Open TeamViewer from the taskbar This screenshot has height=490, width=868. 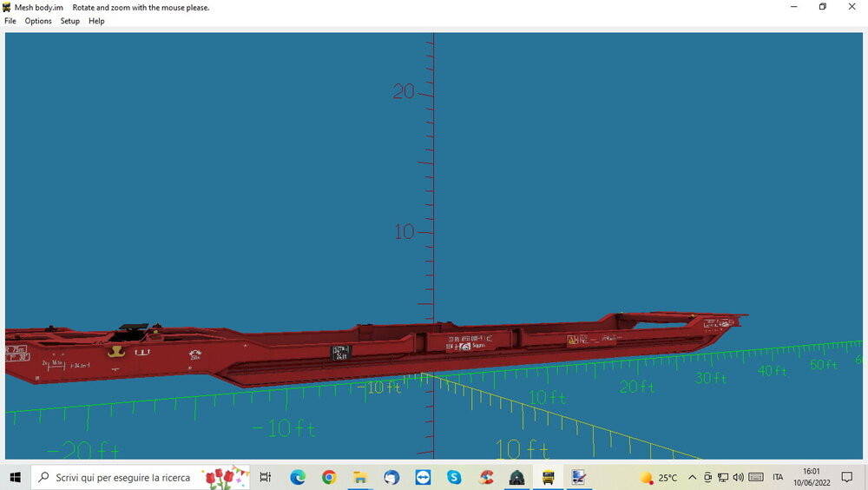(x=423, y=477)
